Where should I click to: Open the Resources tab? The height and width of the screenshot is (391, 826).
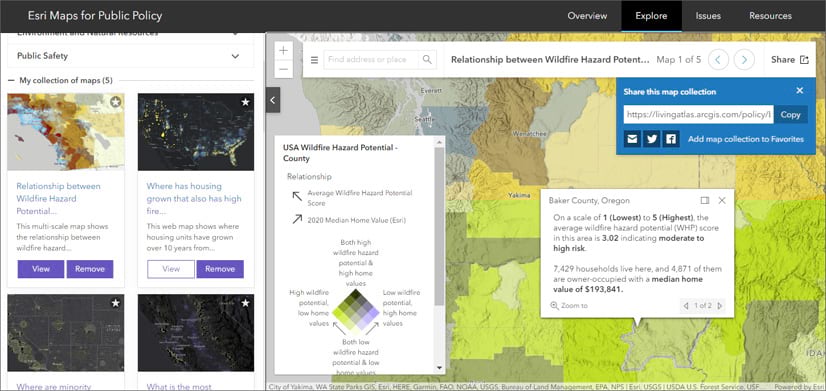pyautogui.click(x=770, y=16)
